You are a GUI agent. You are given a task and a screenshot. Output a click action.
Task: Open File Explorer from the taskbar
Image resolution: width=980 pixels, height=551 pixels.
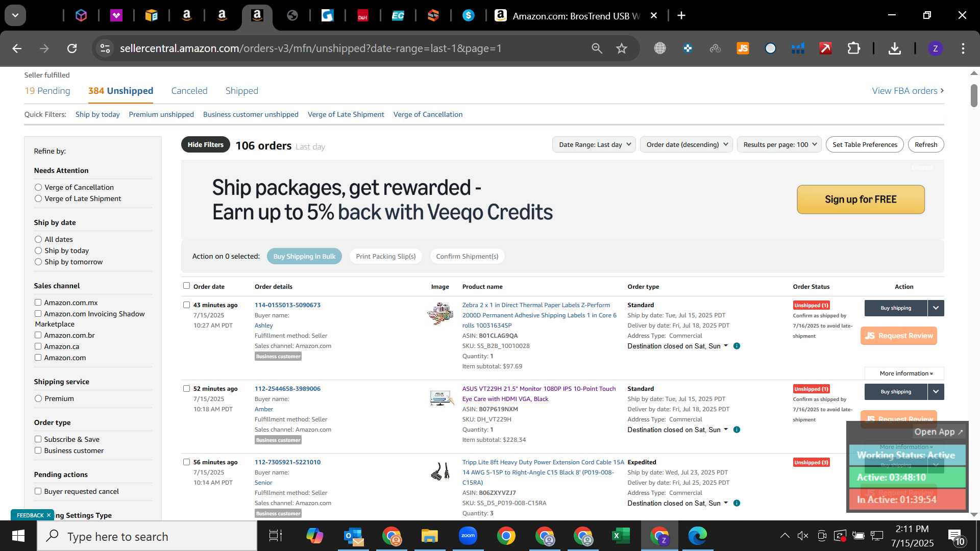(x=430, y=536)
